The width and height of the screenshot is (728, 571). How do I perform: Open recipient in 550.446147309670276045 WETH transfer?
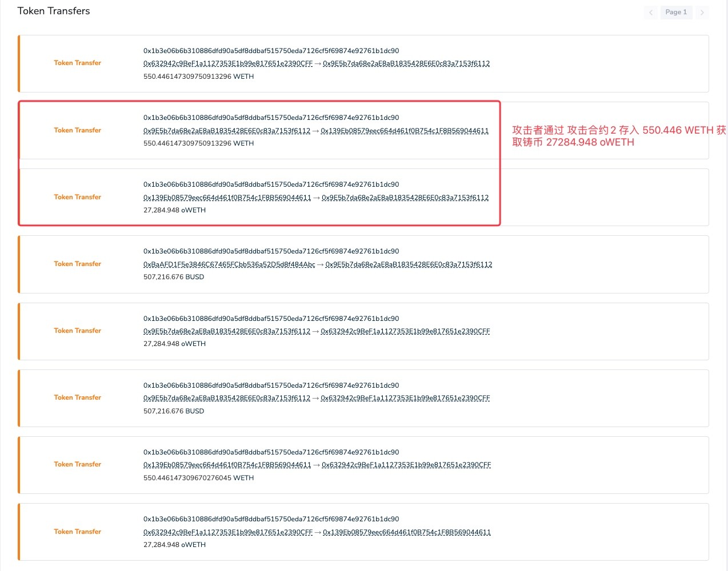pyautogui.click(x=406, y=465)
